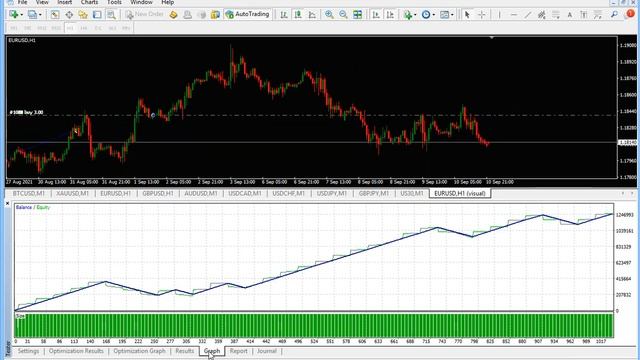Select the text 'A' drawing tool
The image size is (640, 360).
(570, 15)
